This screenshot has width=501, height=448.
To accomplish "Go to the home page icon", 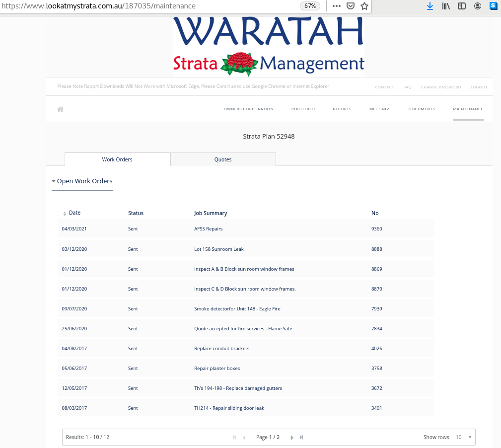I will (61, 109).
